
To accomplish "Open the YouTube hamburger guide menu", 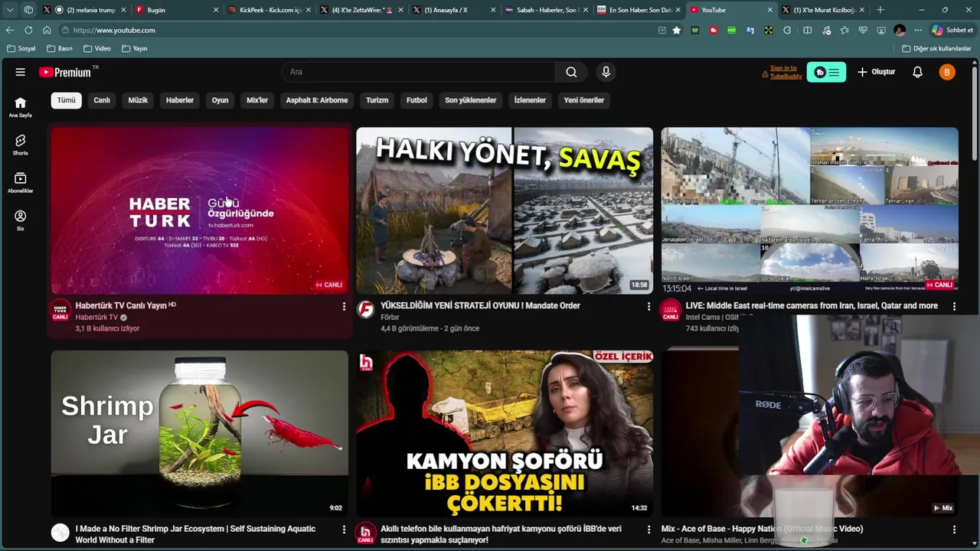I will click(21, 72).
